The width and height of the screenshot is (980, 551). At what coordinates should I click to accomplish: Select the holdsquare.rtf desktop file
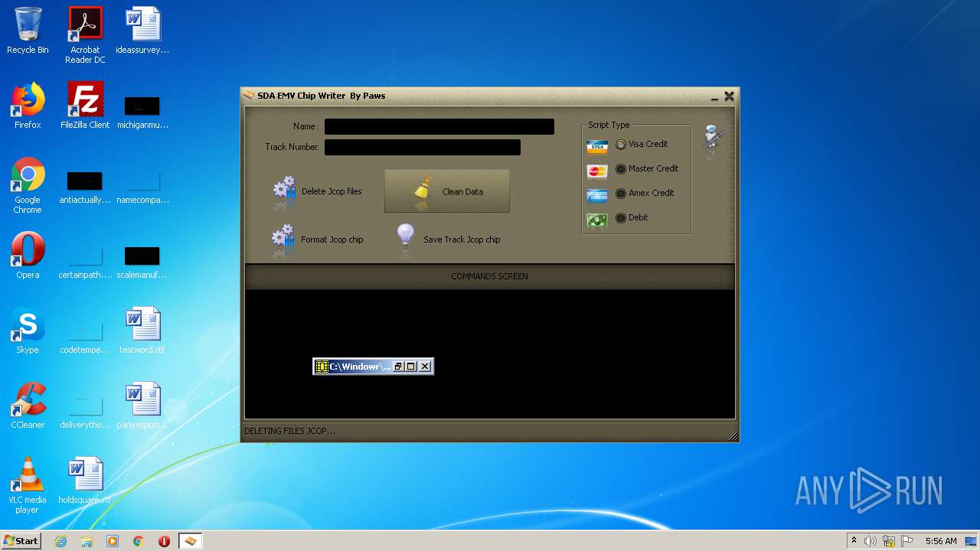pos(85,481)
